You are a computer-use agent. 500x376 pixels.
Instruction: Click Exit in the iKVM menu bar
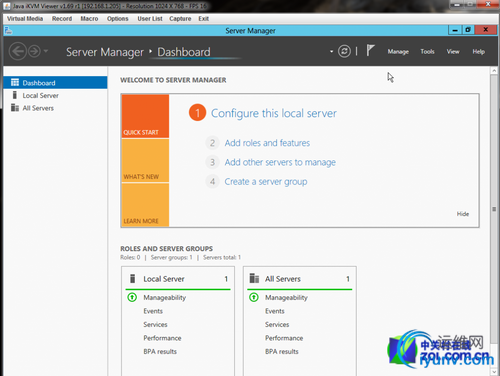pyautogui.click(x=204, y=19)
